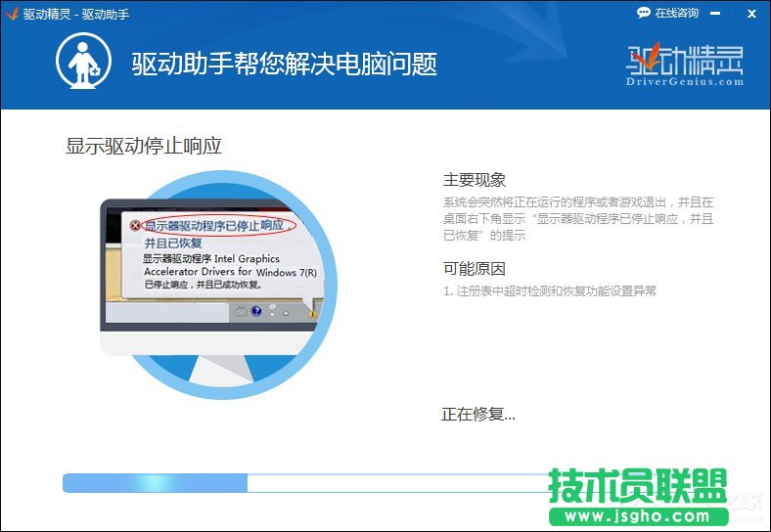Click the 显示驱动停止响应 heading
The image size is (771, 532).
click(144, 146)
